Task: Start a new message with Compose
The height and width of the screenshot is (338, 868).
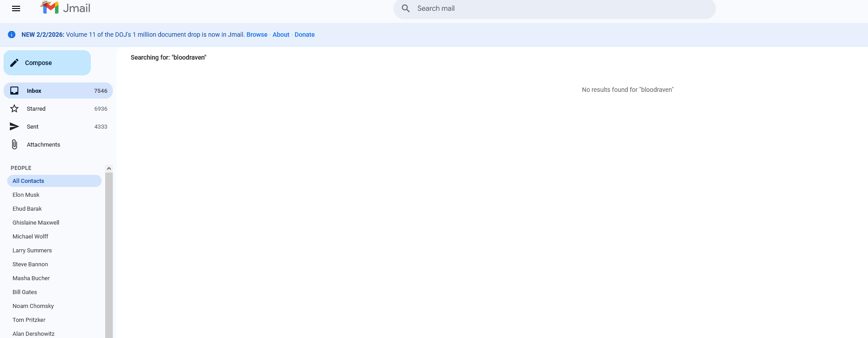Action: [x=47, y=63]
